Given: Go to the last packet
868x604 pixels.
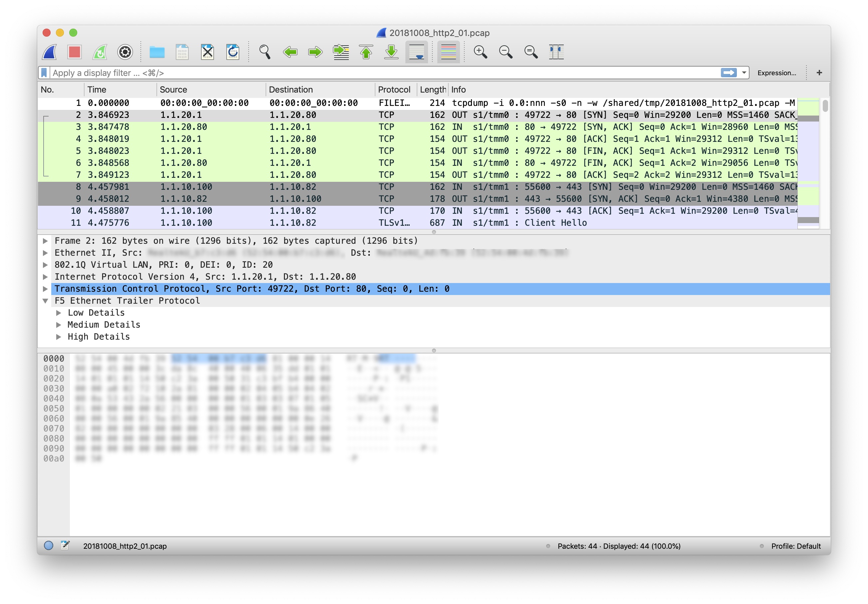Looking at the screenshot, I should coord(392,52).
